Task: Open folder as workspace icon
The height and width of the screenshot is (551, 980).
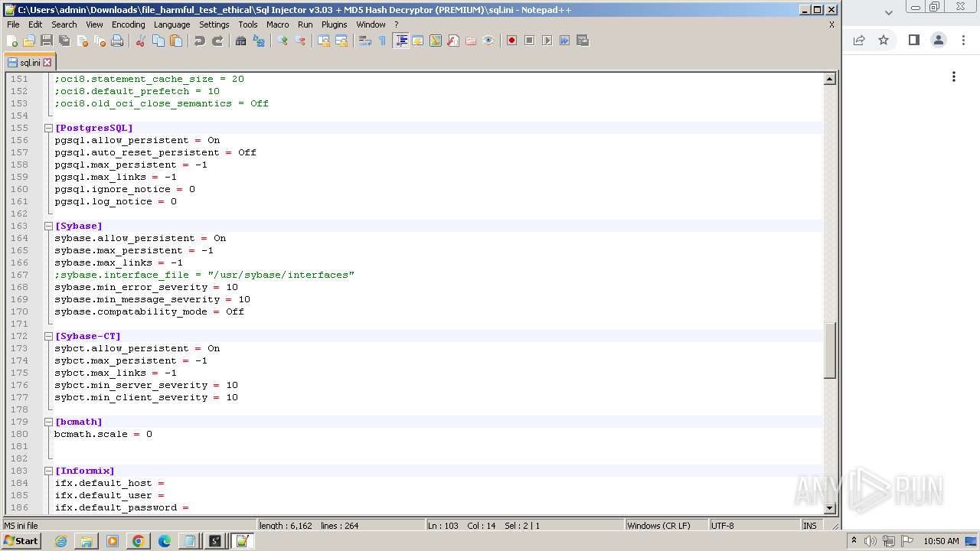Action: coord(471,41)
